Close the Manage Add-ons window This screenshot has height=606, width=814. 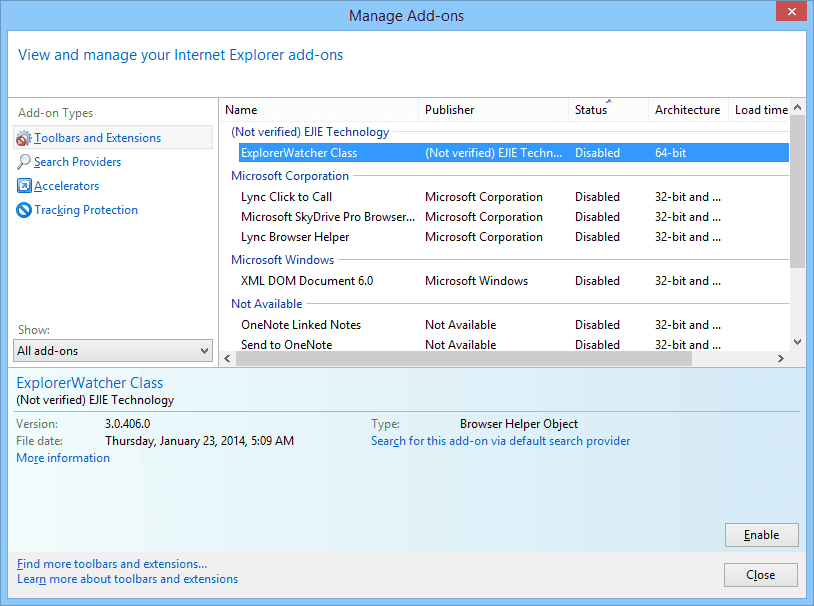click(792, 11)
